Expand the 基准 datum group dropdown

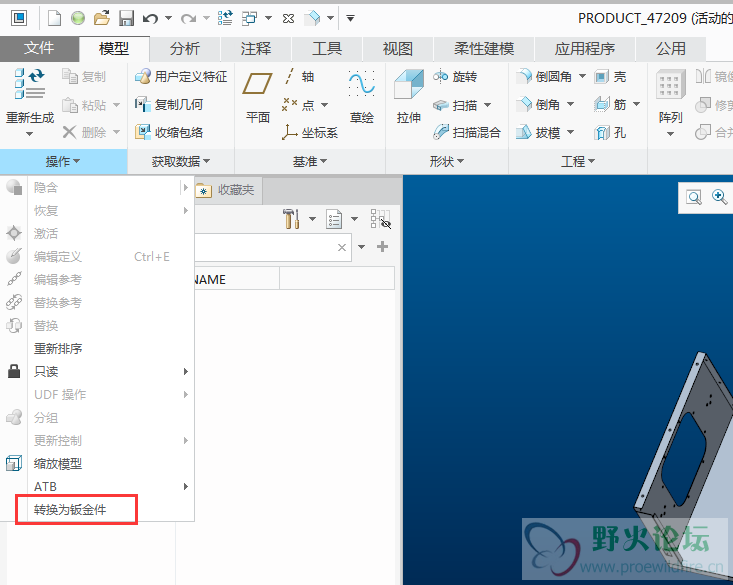coord(310,162)
